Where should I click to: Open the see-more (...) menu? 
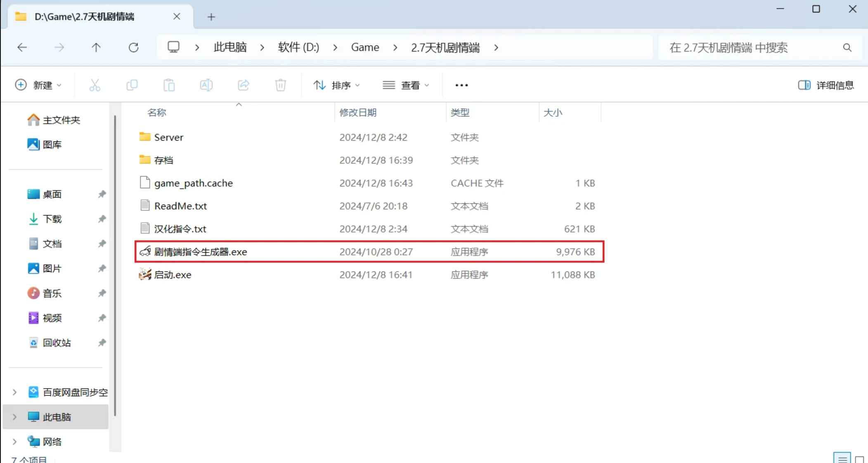[x=461, y=85]
